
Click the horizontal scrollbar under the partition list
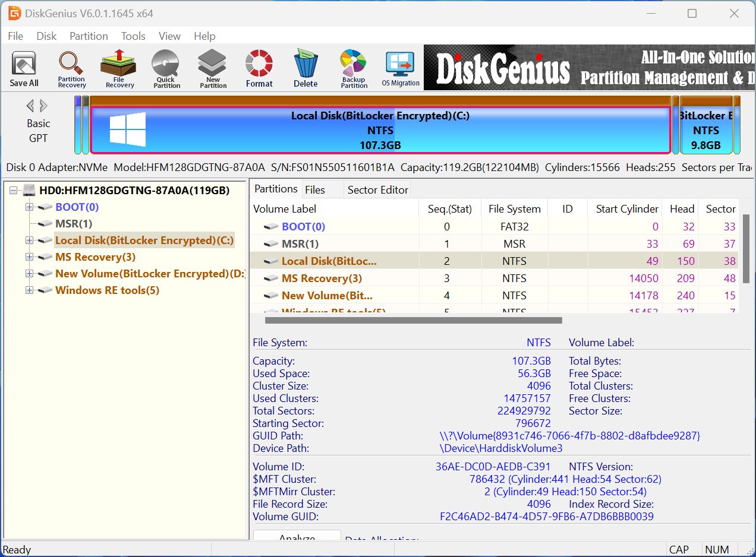pos(410,320)
